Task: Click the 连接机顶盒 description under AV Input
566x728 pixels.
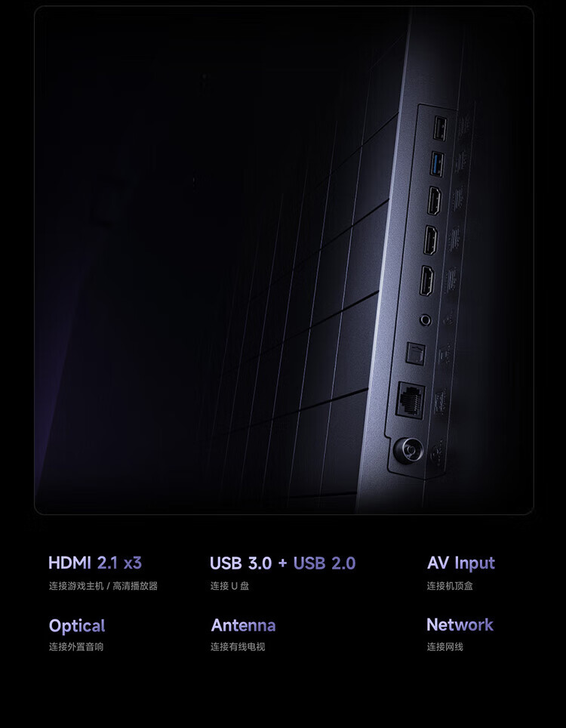Action: point(450,586)
